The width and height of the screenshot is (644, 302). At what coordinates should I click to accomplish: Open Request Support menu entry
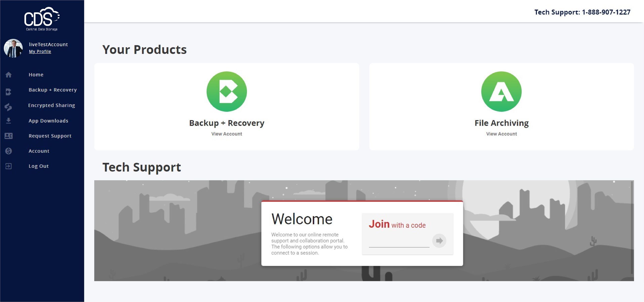50,136
